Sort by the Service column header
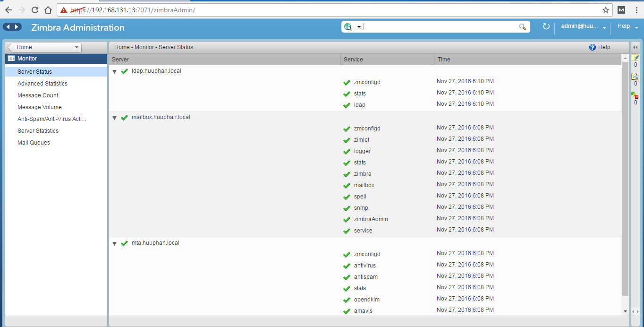This screenshot has height=327, width=644. pyautogui.click(x=387, y=60)
